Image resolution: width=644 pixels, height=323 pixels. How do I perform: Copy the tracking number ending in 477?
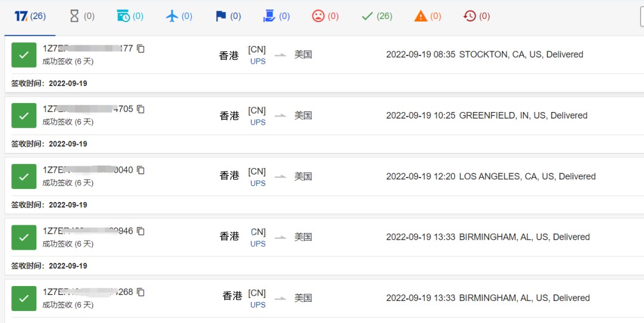141,48
